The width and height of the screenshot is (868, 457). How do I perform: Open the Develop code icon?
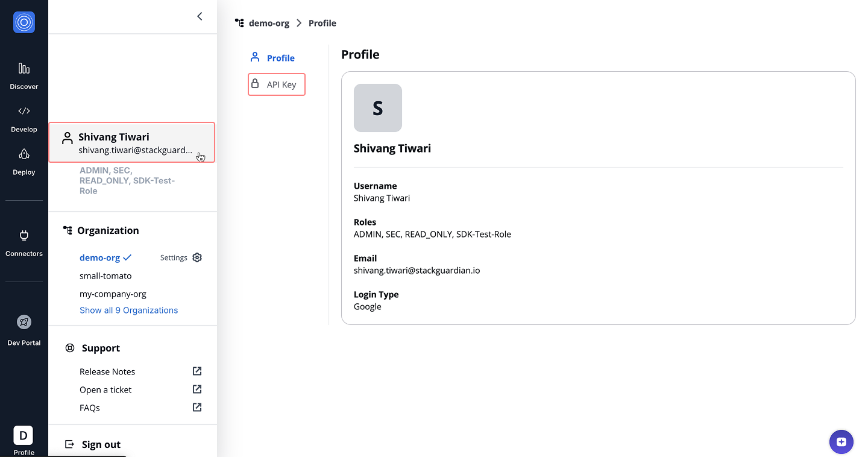point(24,112)
